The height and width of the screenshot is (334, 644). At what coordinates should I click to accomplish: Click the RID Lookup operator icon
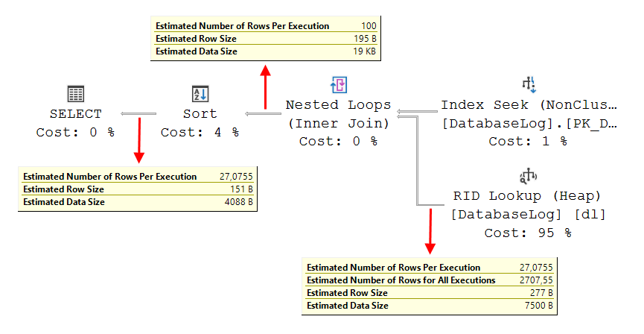tap(529, 177)
